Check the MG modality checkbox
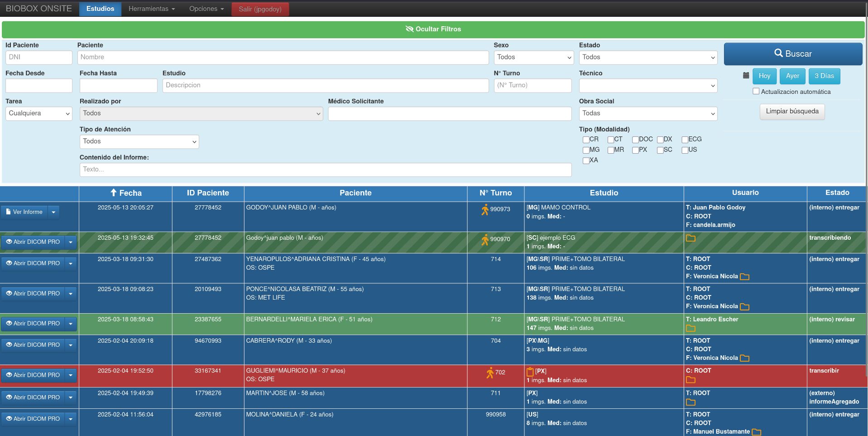Viewport: 868px width, 436px height. point(586,150)
